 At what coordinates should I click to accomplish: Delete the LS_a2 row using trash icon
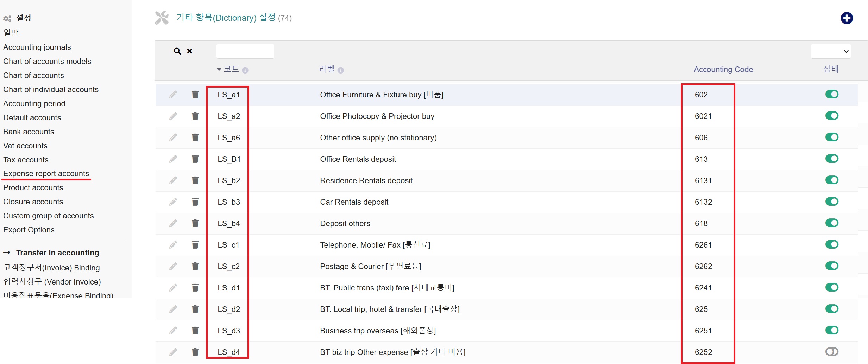coord(195,116)
